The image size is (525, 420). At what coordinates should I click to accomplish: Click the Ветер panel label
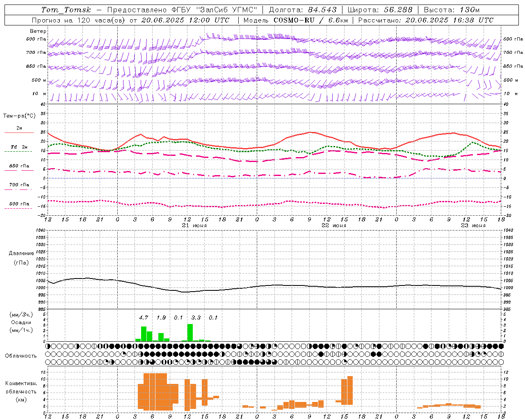pos(38,31)
